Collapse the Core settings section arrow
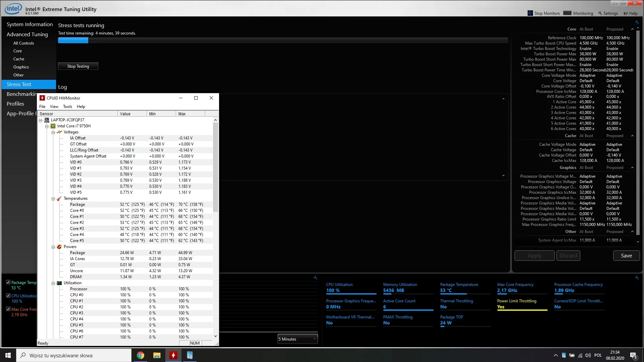The width and height of the screenshot is (644, 362). click(632, 29)
